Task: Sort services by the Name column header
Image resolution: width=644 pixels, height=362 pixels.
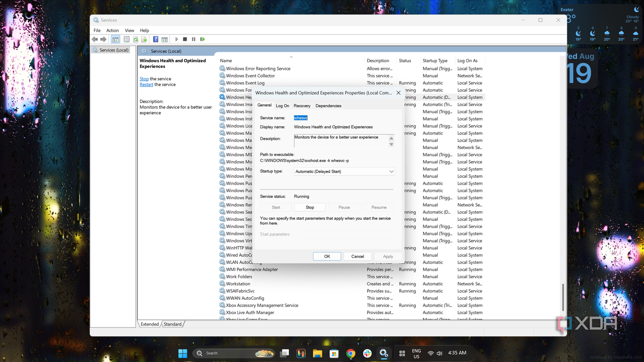Action: coord(291,61)
